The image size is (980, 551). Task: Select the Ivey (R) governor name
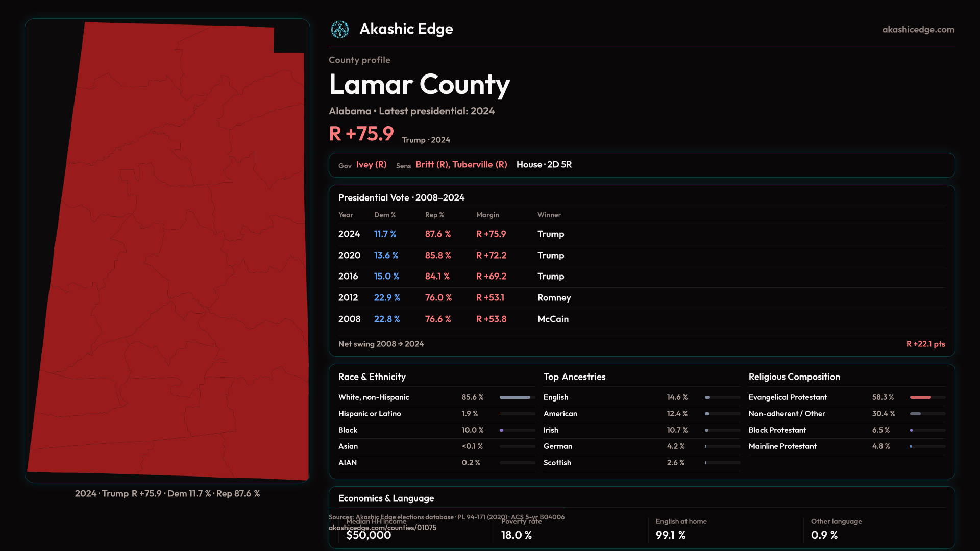point(371,165)
